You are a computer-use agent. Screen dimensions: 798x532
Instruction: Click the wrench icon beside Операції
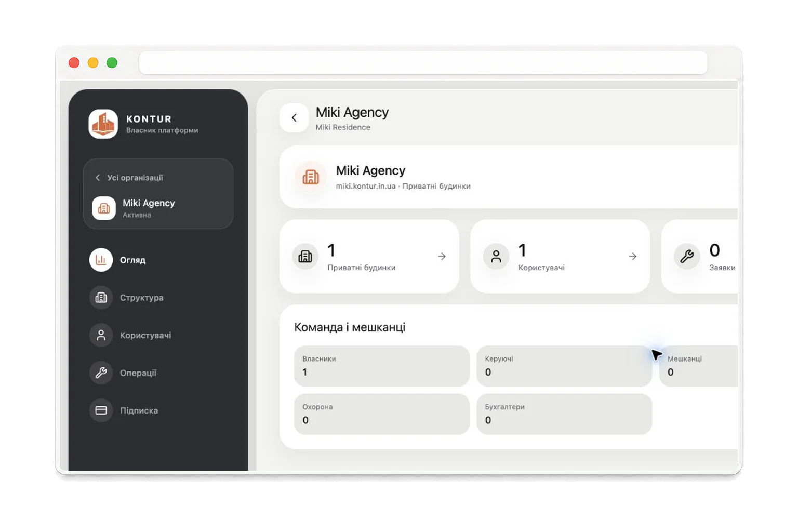tap(101, 373)
